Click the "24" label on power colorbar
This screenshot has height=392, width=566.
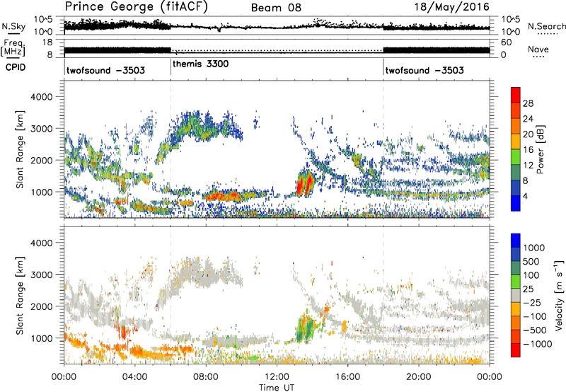528,119
